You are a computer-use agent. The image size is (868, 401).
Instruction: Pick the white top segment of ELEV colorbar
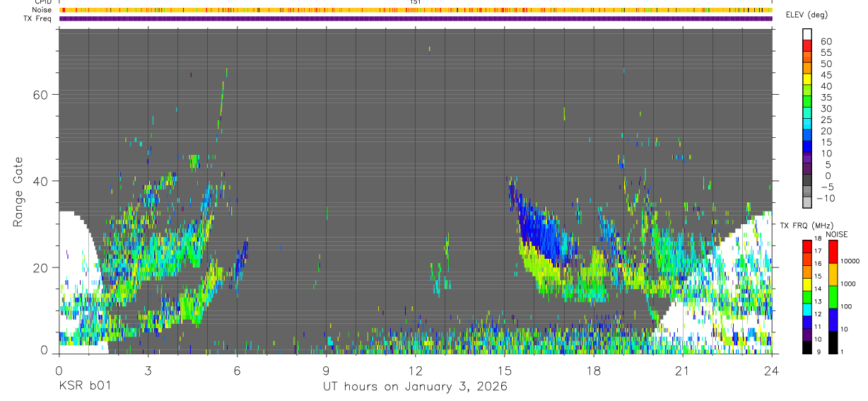[x=807, y=33]
